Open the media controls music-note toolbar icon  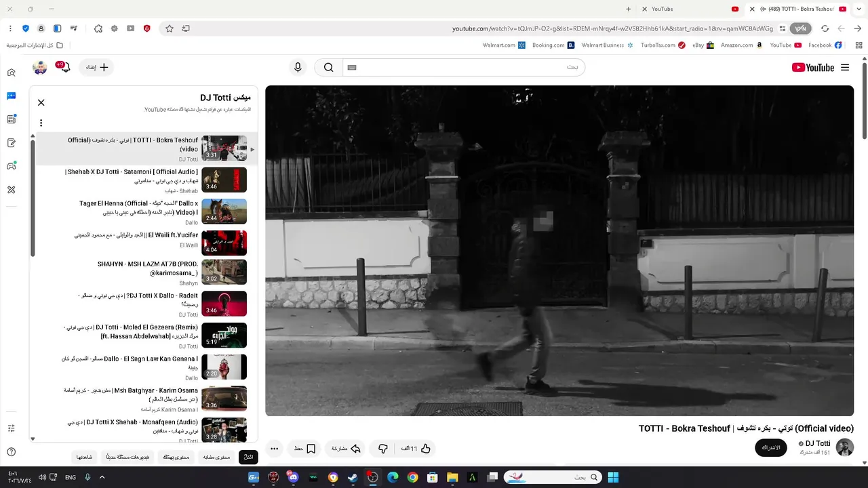74,28
